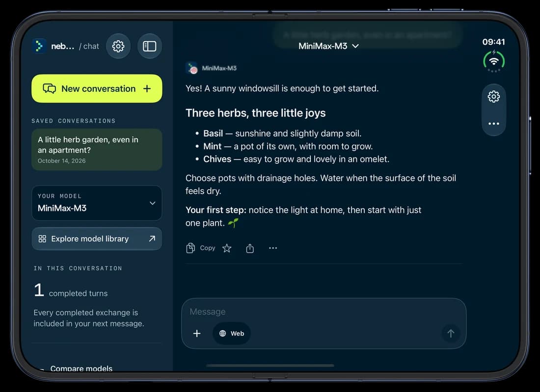Toggle the sidebar panel icon

point(149,46)
